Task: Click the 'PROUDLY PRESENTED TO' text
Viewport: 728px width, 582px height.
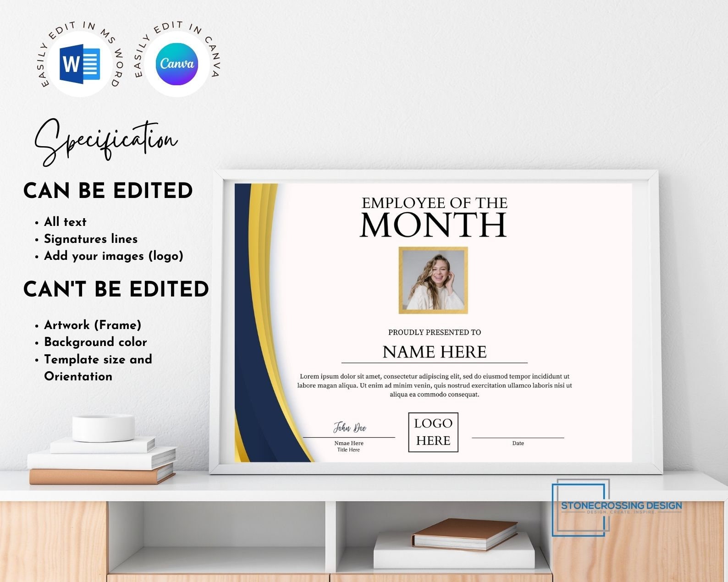Action: 435,332
